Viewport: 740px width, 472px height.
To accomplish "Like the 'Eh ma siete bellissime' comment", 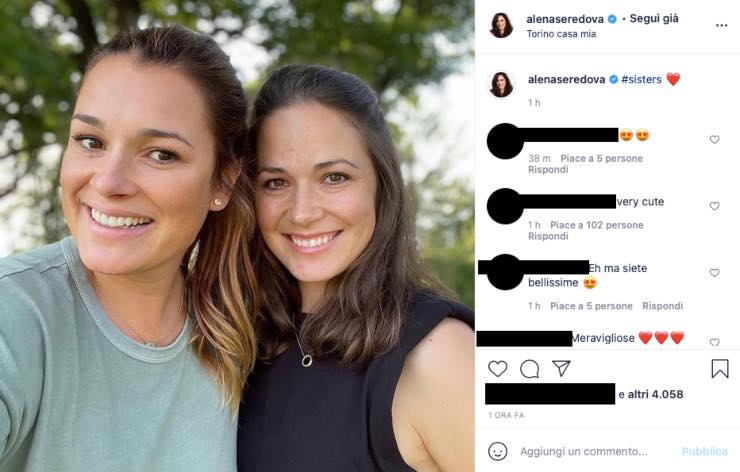I will [x=714, y=273].
